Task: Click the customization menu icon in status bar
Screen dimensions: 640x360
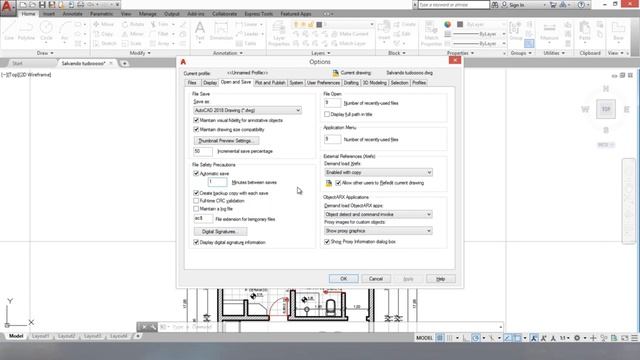Action: pyautogui.click(x=634, y=338)
